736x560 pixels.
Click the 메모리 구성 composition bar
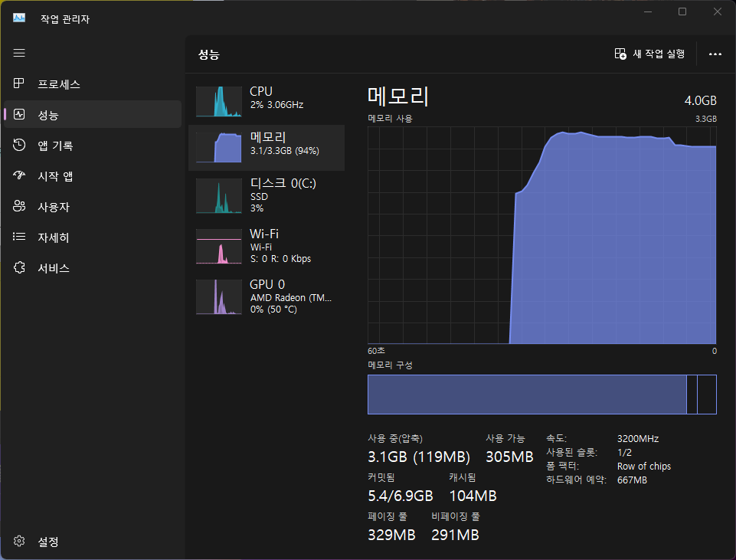[x=542, y=395]
